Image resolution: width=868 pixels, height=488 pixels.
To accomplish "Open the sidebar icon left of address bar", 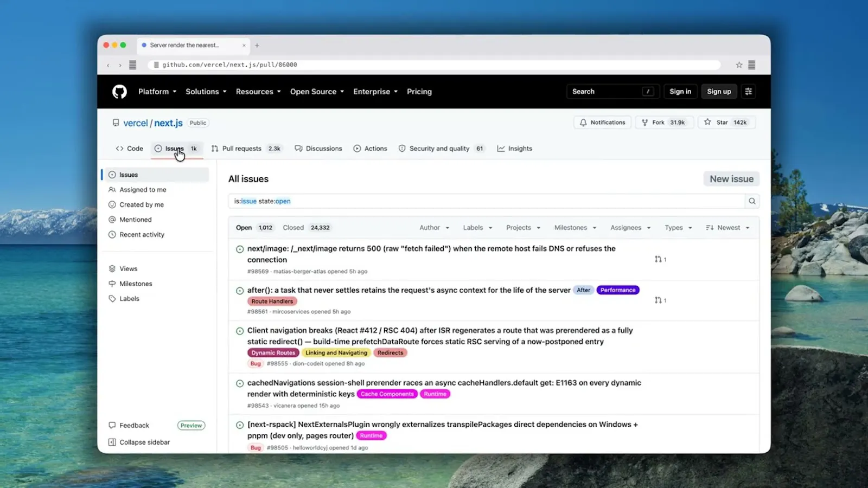I will (132, 65).
